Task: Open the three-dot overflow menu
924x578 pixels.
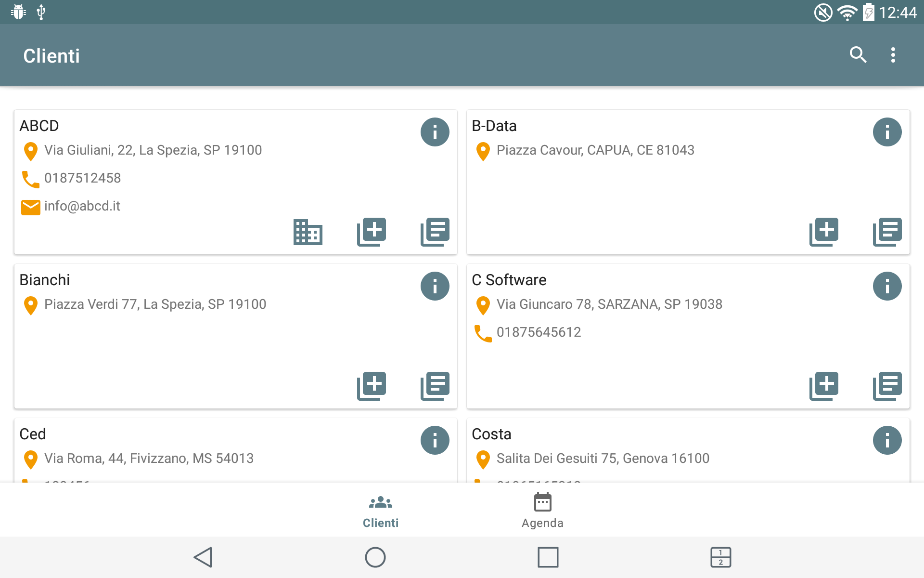Action: coord(893,55)
